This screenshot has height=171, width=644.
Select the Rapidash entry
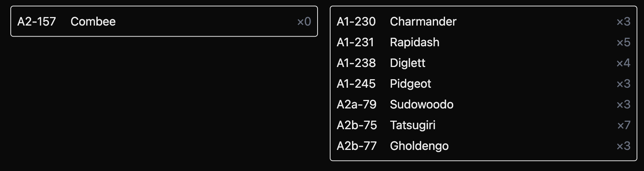[x=414, y=42]
